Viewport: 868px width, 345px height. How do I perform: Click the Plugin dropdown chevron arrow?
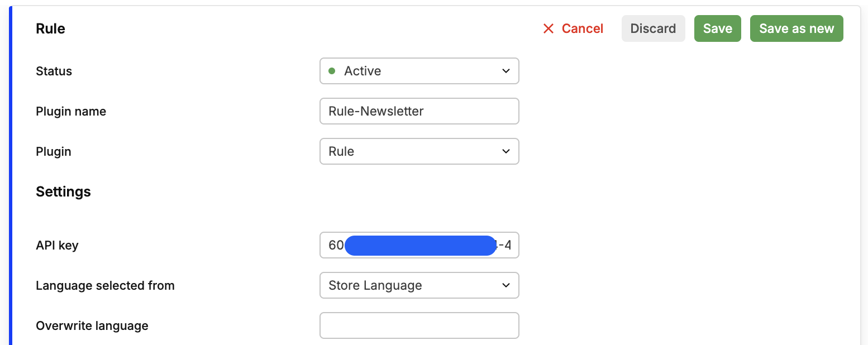tap(505, 151)
